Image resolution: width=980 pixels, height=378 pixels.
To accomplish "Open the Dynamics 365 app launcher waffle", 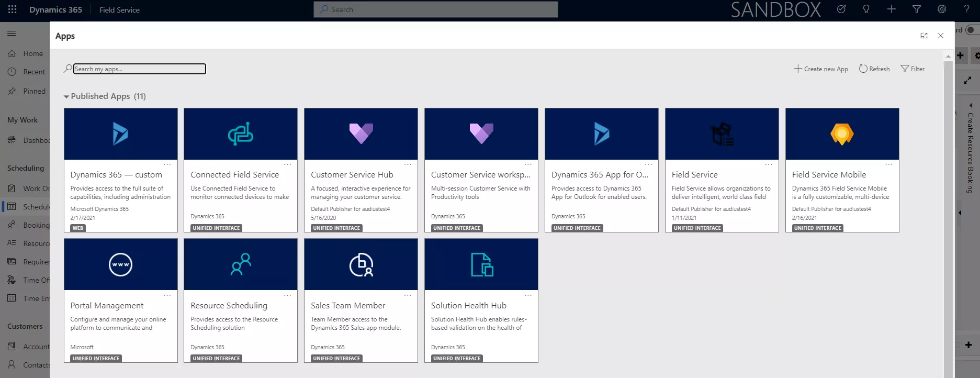I will (12, 9).
